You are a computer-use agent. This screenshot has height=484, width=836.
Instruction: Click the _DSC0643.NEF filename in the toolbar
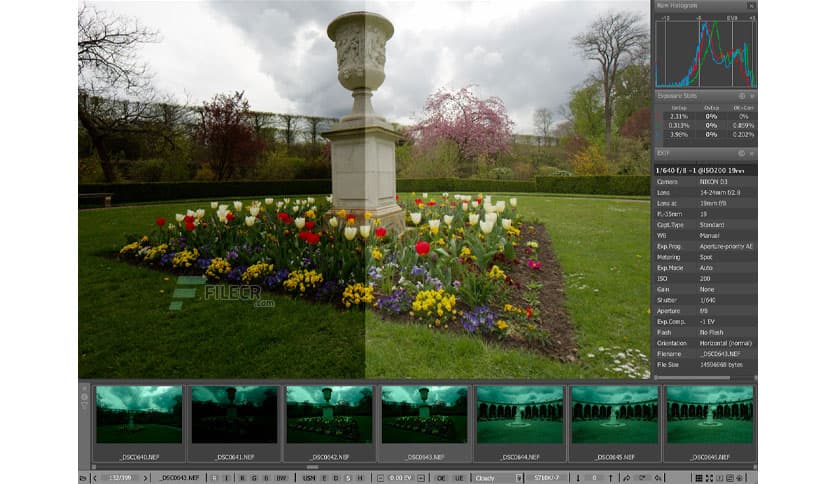[x=180, y=478]
